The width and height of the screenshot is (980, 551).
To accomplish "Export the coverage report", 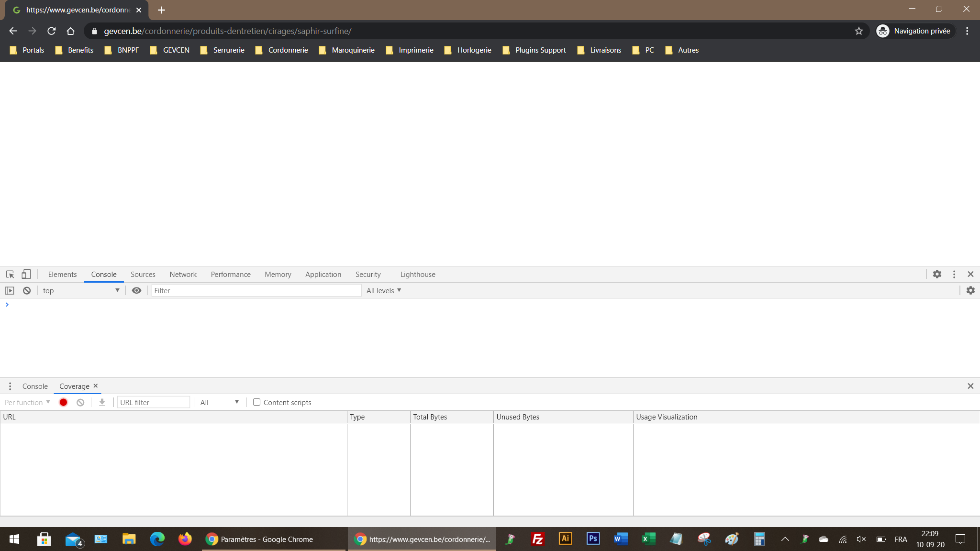I will pos(101,402).
